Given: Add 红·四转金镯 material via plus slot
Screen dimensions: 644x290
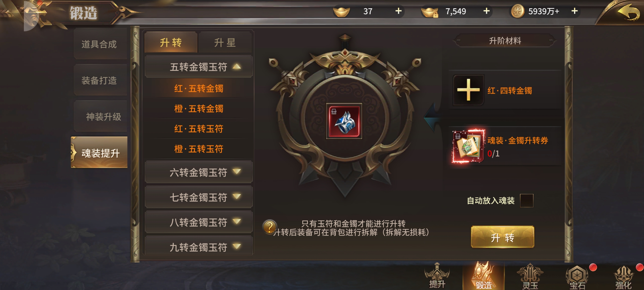Looking at the screenshot, I should [x=468, y=90].
